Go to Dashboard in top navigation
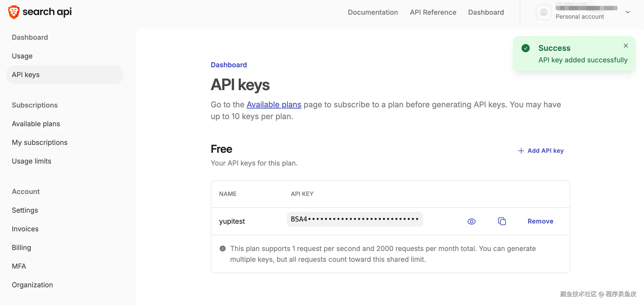 click(x=486, y=12)
